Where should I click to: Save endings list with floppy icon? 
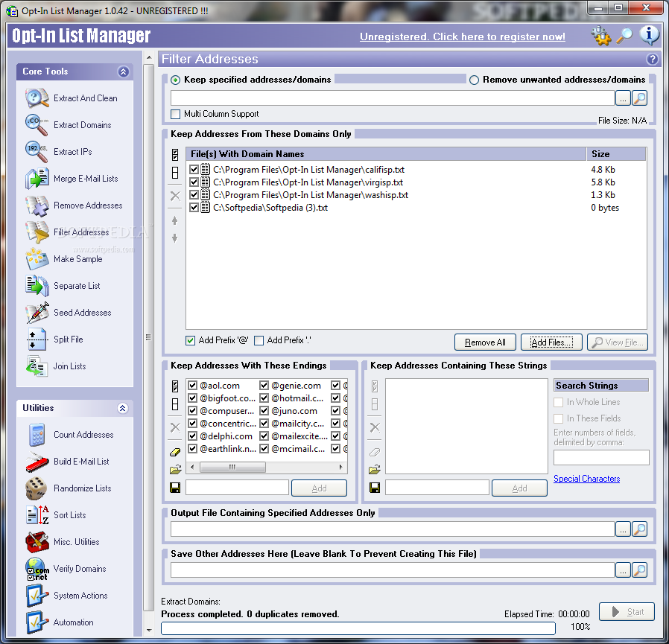point(175,488)
